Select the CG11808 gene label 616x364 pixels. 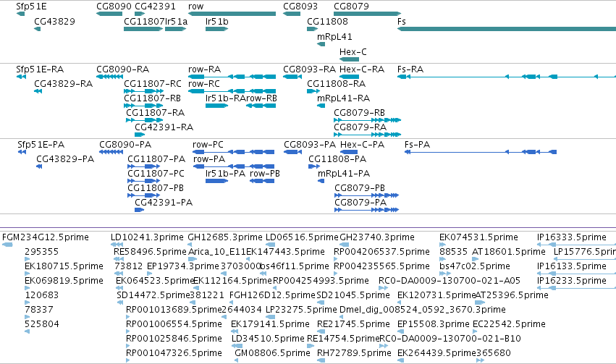327,21
